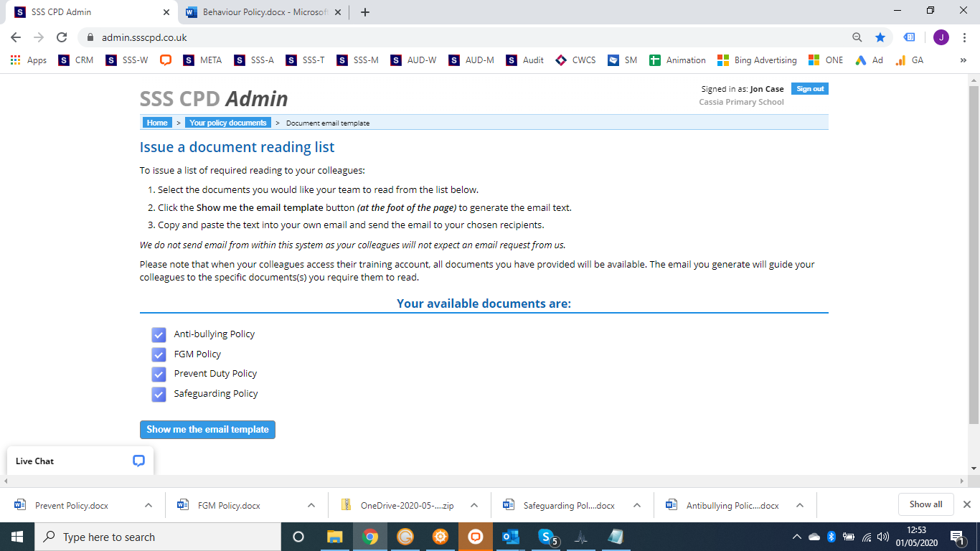Show more bookmarks with the double chevron
980x551 pixels.
[963, 60]
